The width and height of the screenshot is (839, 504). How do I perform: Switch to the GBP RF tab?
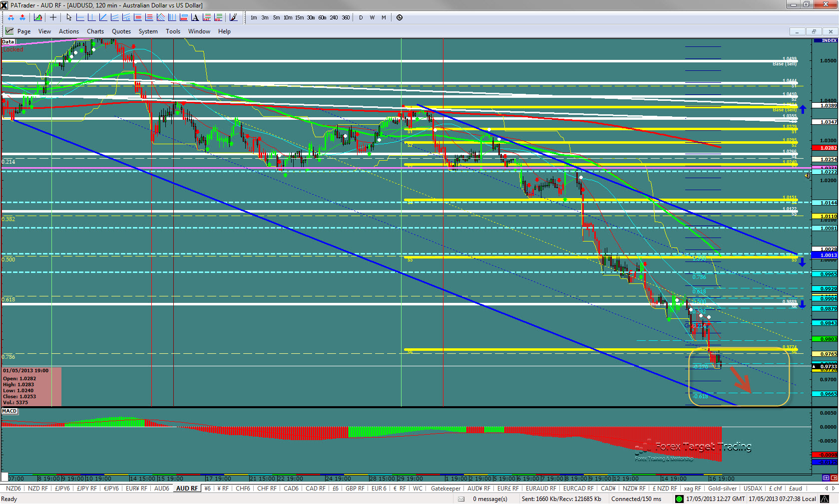355,489
